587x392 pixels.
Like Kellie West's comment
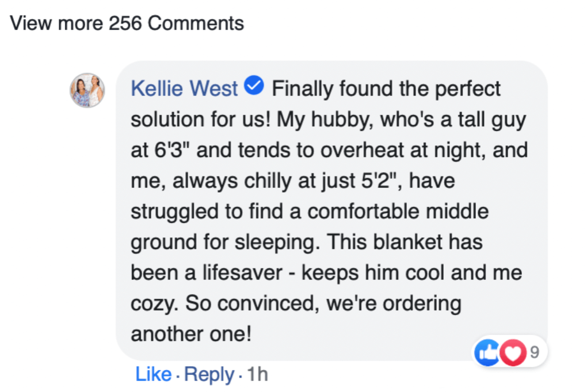[x=153, y=375]
